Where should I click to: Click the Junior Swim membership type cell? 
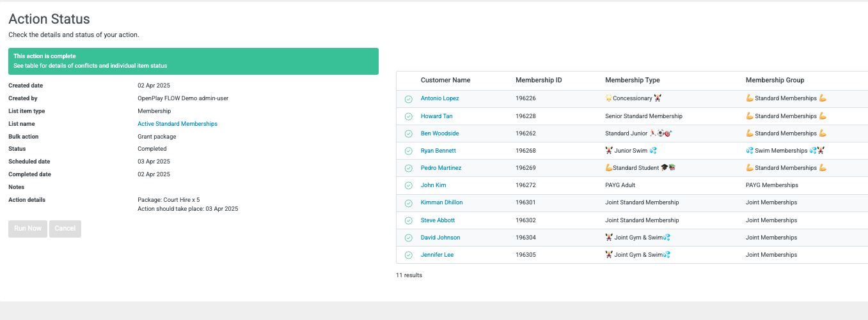[x=631, y=151]
